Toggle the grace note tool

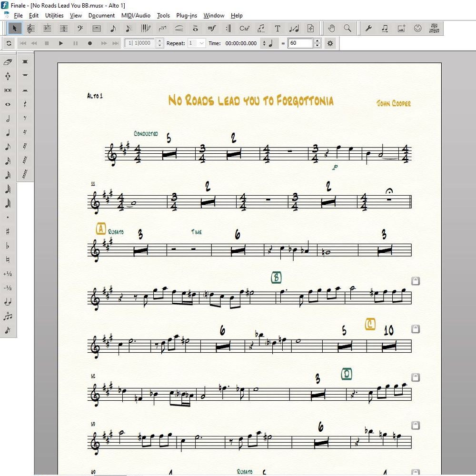pyautogui.click(x=8, y=330)
